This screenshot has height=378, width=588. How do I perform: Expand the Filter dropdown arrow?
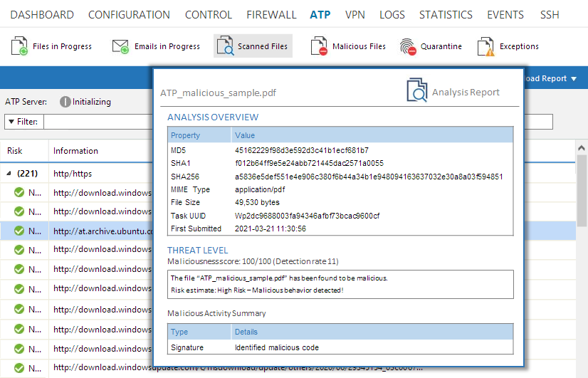click(x=11, y=122)
